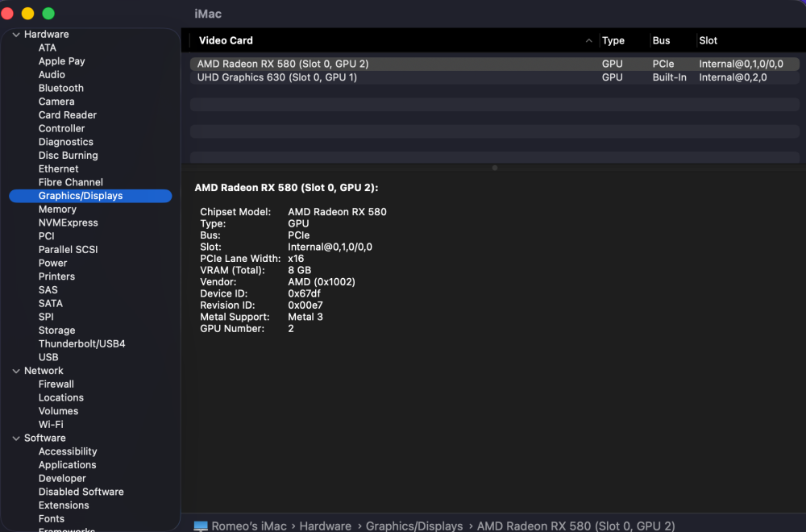Sort by the Video Card column header
The width and height of the screenshot is (806, 532).
(x=226, y=40)
